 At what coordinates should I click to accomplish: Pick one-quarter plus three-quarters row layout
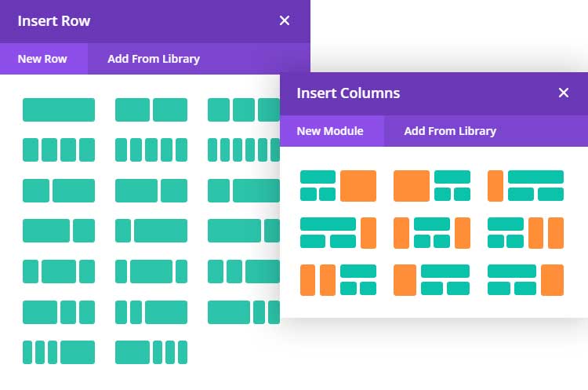tap(151, 231)
